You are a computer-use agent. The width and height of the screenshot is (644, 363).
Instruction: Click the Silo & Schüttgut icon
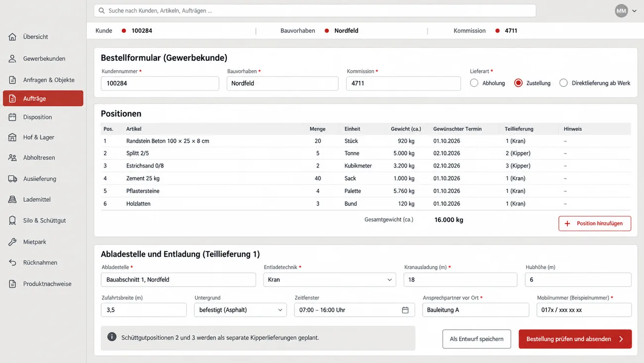click(12, 221)
